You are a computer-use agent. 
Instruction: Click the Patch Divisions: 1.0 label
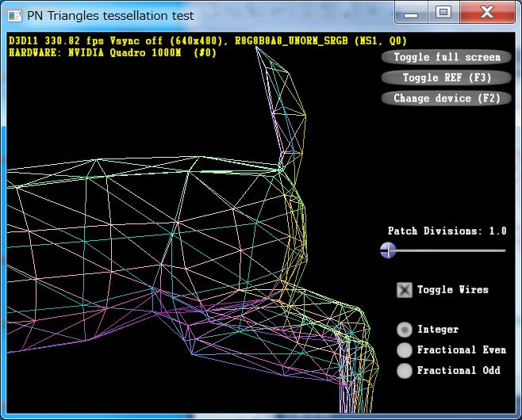point(447,231)
